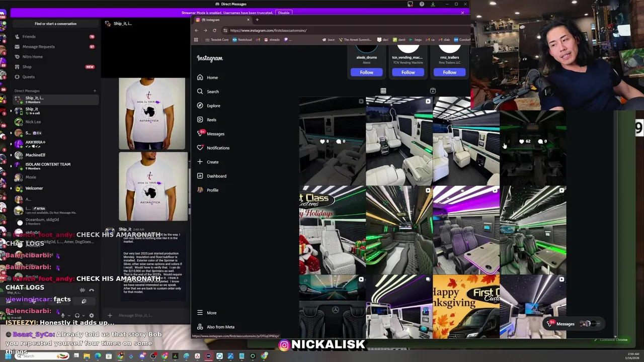The image size is (644, 362).
Task: Open Discord Quests
Action: coord(54,77)
